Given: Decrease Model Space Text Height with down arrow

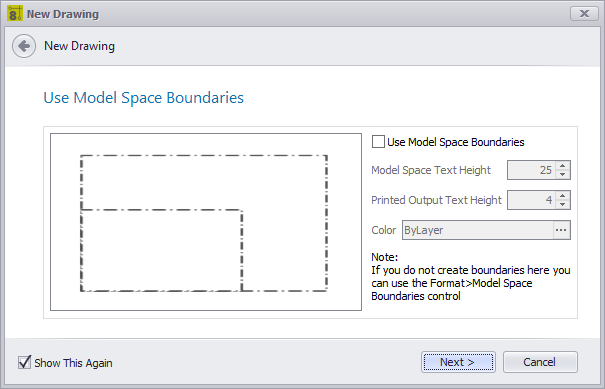Looking at the screenshot, I should [x=563, y=174].
